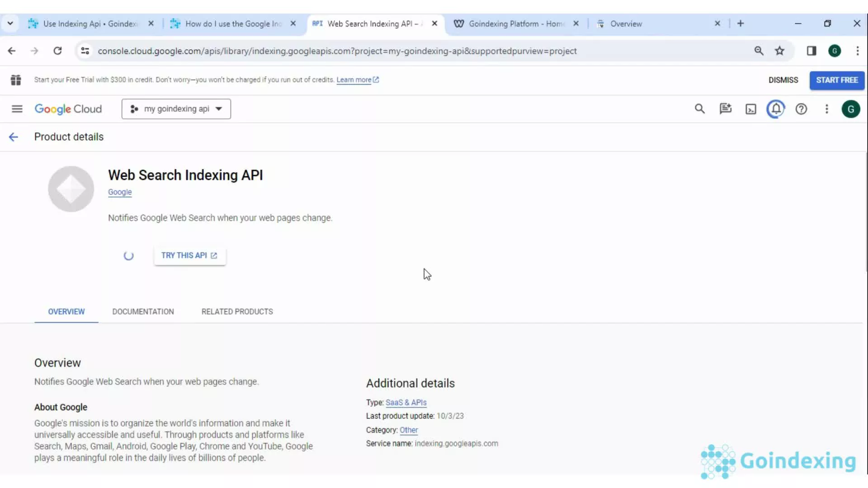Screen dimensions: 868x488
Task: Close the Use Indexing Api tab
Action: click(x=151, y=23)
